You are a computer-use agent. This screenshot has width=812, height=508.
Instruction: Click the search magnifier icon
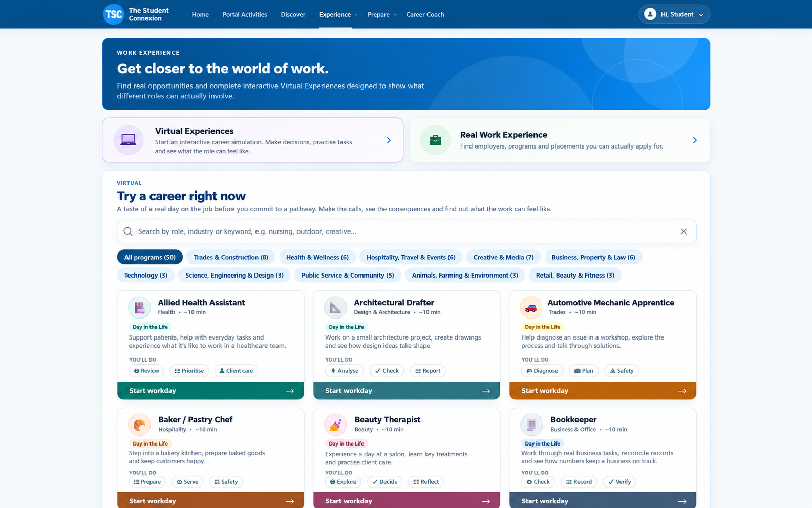128,231
